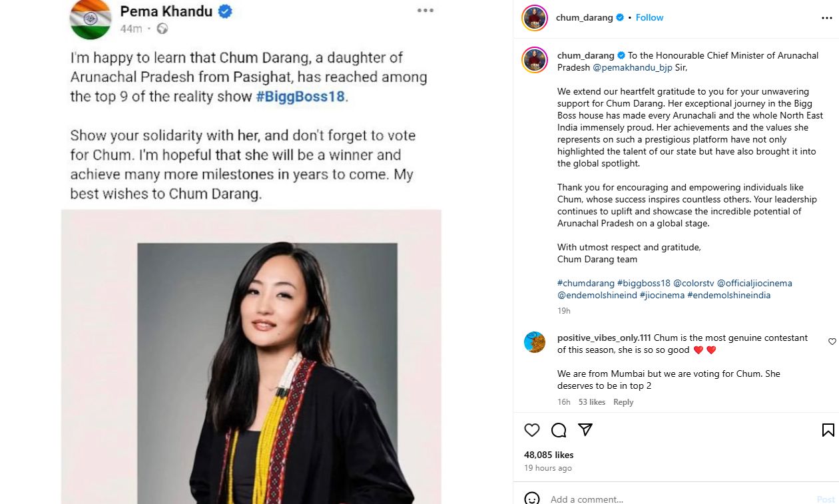
Task: Like the positive_vibes_only.111 comment
Action: pos(832,342)
